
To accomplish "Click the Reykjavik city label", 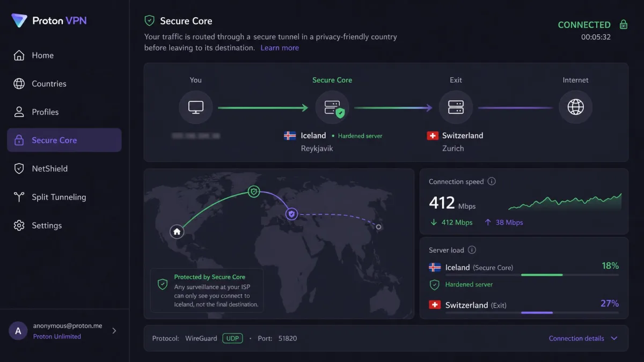I will pos(317,149).
